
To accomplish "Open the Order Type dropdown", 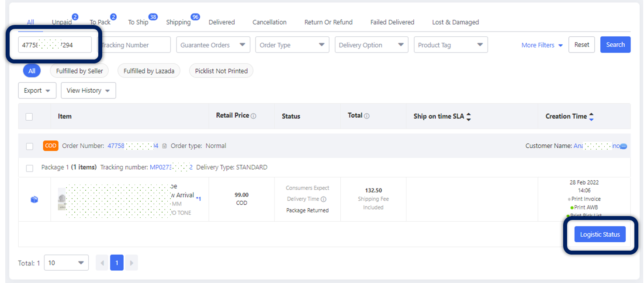I will coord(292,44).
